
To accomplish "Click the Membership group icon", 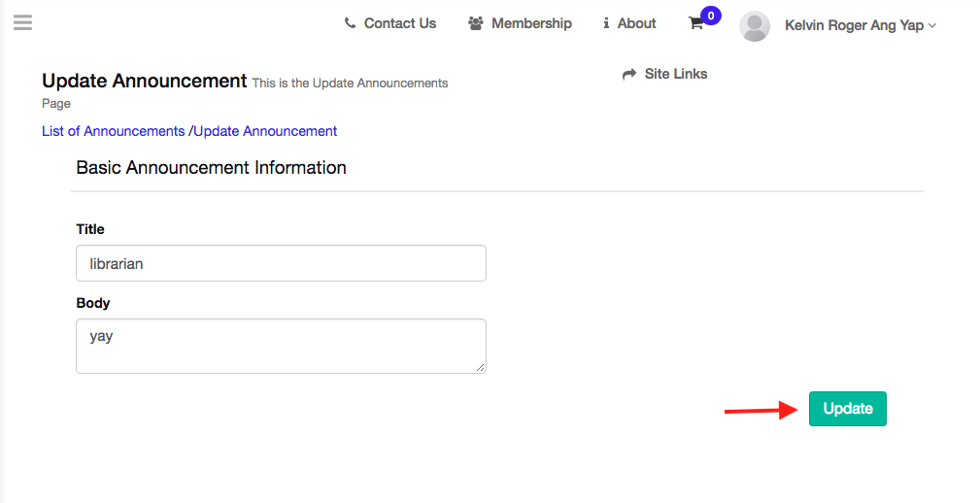I will 475,23.
